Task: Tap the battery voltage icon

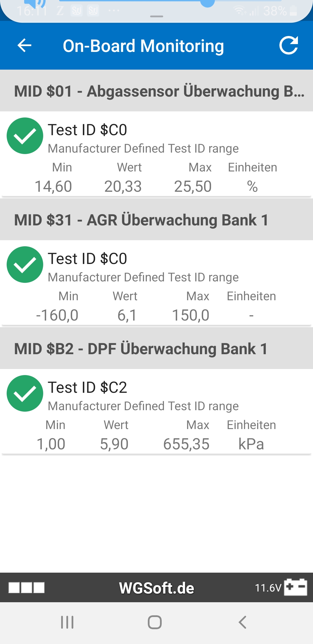Action: (x=295, y=587)
